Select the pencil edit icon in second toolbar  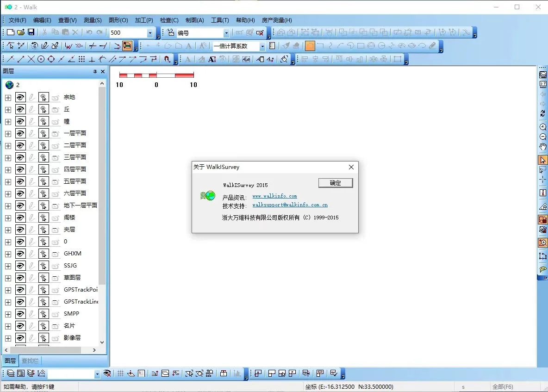[x=45, y=46]
